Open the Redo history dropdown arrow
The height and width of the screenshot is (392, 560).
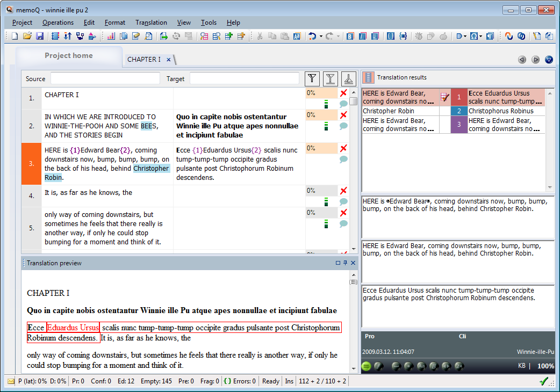tap(338, 36)
